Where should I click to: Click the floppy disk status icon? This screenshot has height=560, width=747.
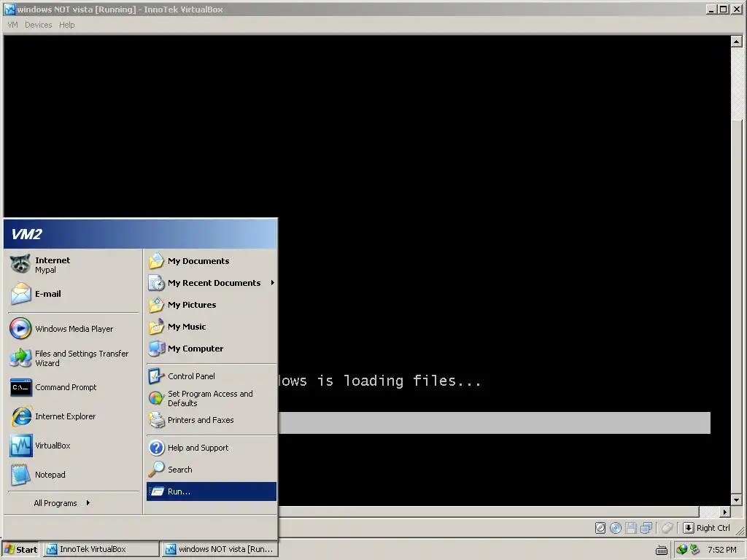coord(631,528)
